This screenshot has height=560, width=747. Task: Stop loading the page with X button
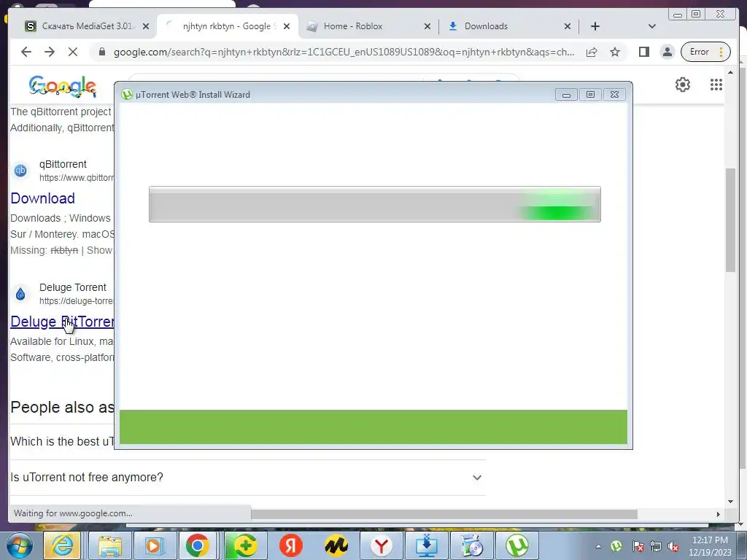click(x=73, y=52)
